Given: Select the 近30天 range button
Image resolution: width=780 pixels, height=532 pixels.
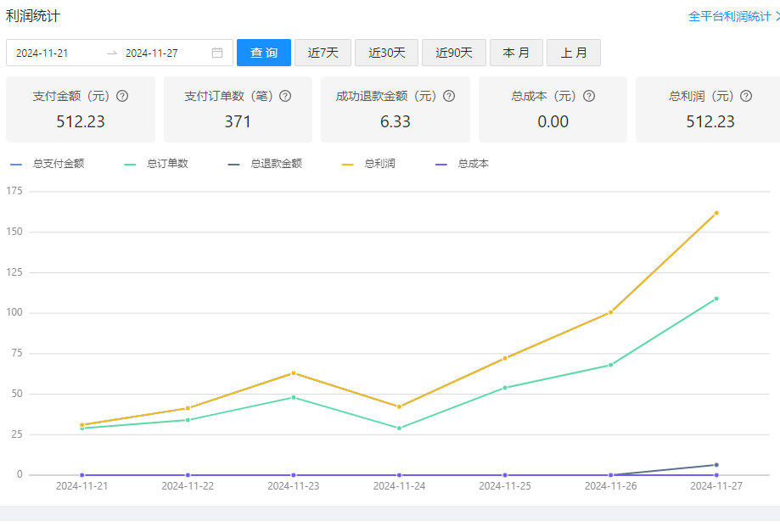Looking at the screenshot, I should pos(386,52).
